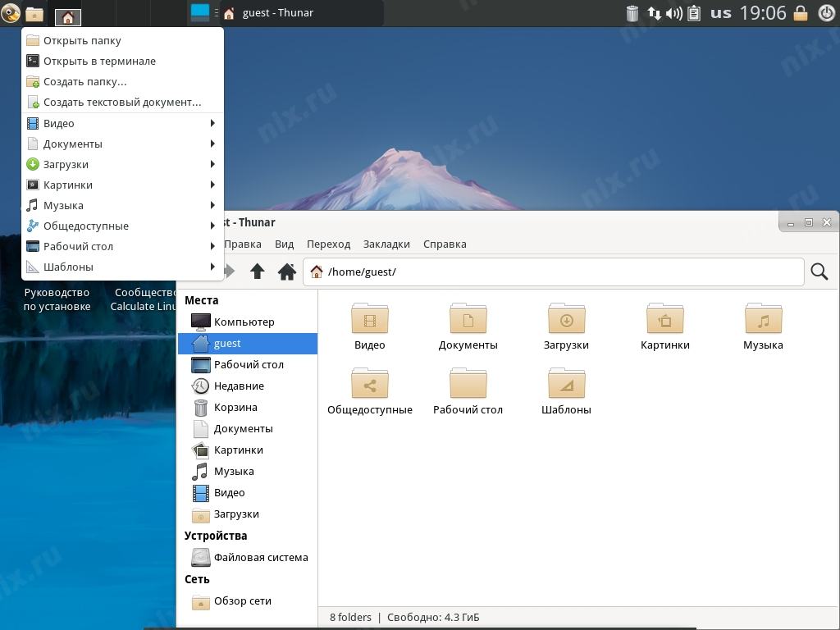Image resolution: width=840 pixels, height=630 pixels.
Task: Click the trash icon in system tray
Action: (632, 13)
